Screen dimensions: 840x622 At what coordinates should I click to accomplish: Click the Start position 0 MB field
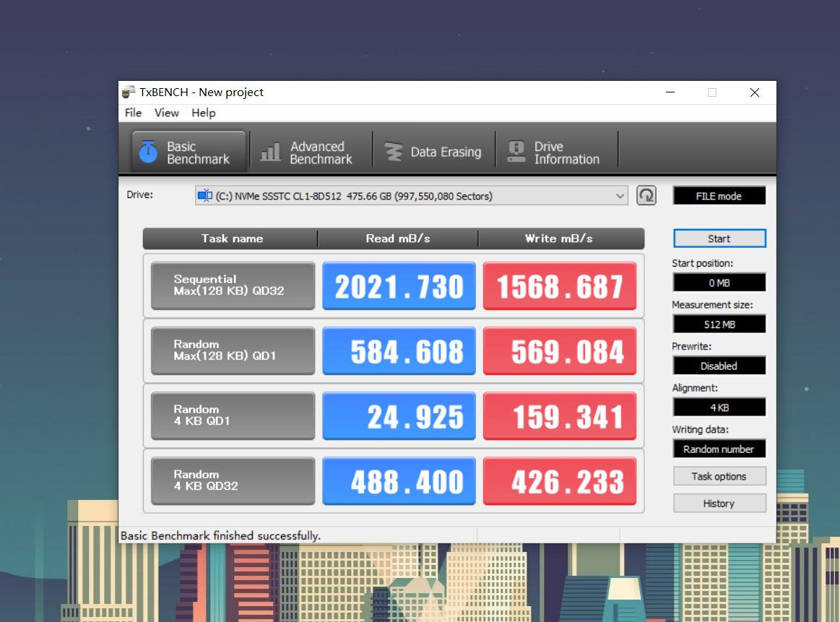tap(719, 283)
